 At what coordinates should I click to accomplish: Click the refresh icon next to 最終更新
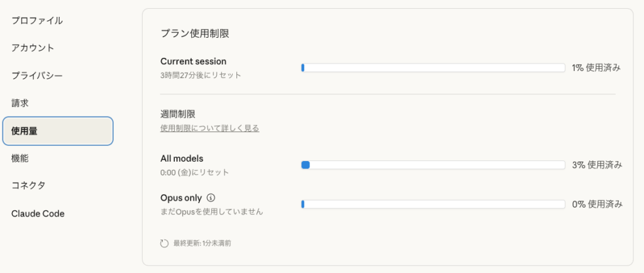[165, 243]
